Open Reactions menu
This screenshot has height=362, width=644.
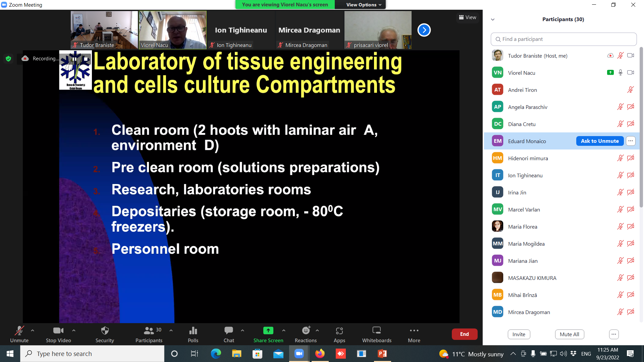(306, 334)
